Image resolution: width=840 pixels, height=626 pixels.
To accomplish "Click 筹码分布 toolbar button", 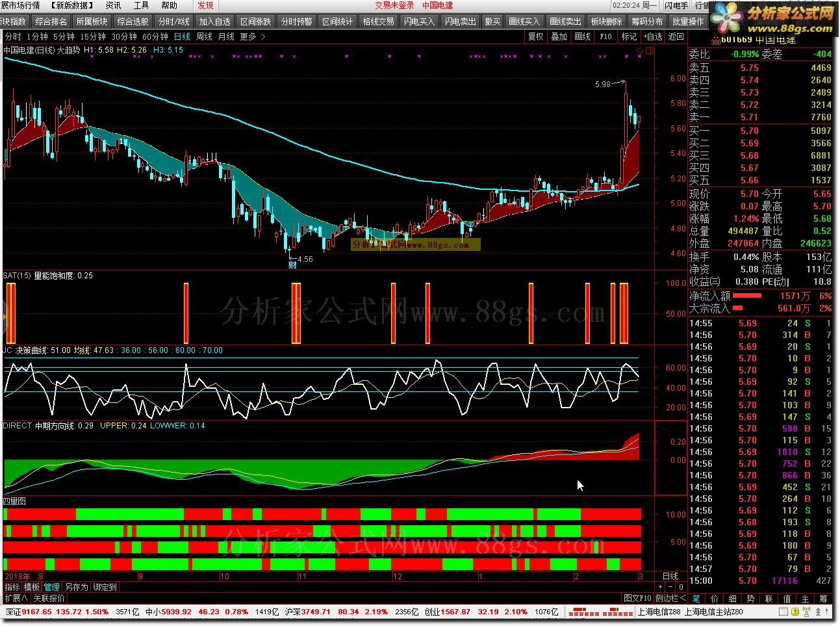I will [x=648, y=21].
